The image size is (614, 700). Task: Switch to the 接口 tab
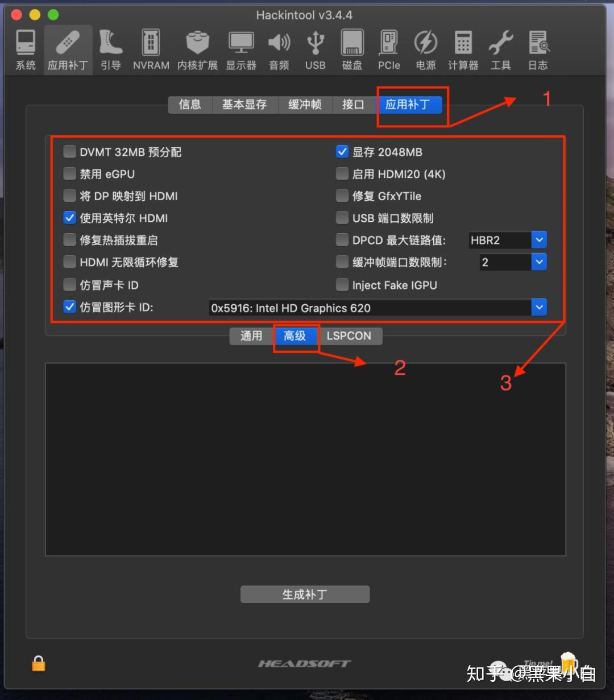353,105
